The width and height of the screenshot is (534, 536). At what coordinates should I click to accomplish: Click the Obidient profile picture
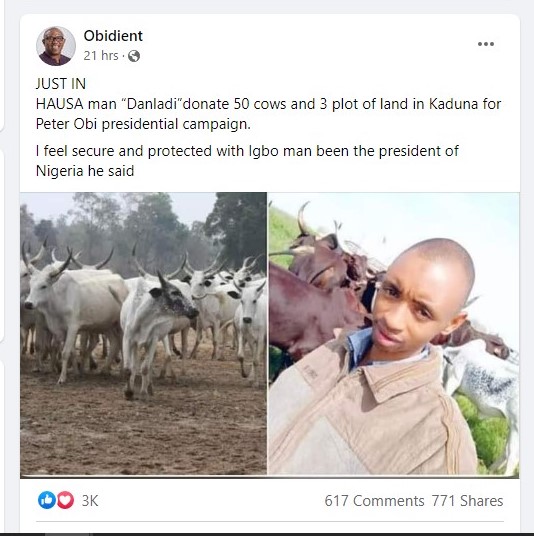[x=56, y=46]
